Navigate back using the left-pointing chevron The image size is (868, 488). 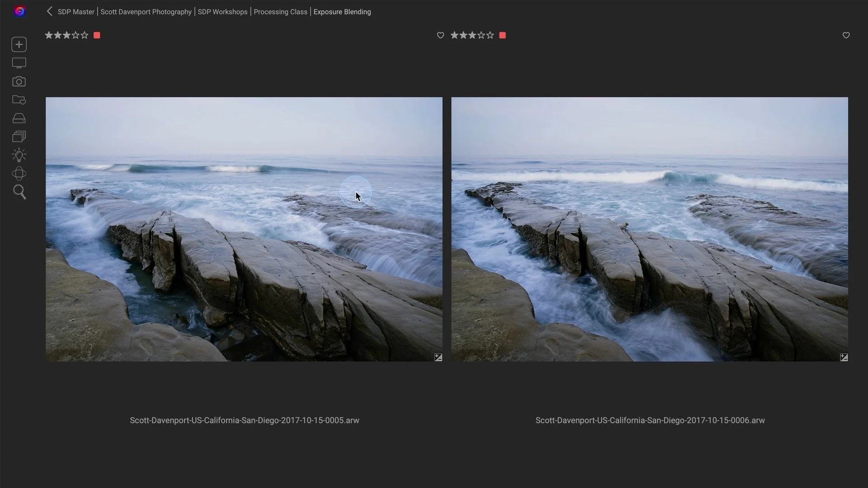coord(50,11)
